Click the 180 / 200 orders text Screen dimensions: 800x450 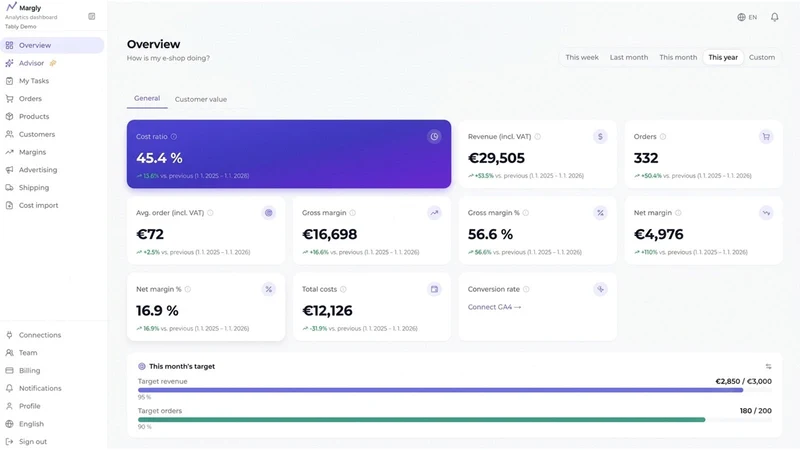(756, 411)
